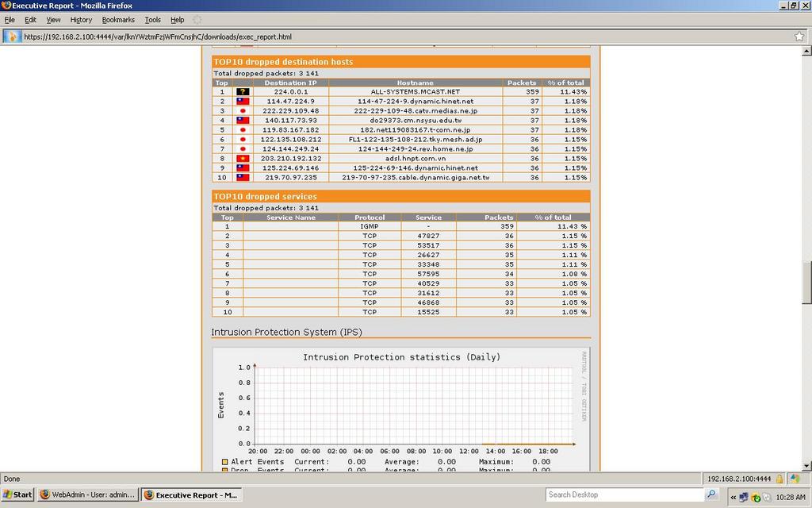The image size is (812, 508).
Task: Click the network connection tray icon
Action: [x=744, y=497]
